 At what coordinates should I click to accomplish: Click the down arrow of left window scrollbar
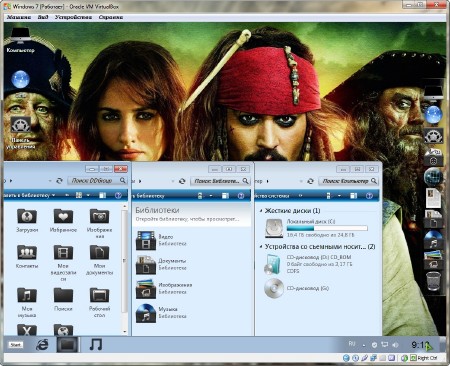(125, 332)
